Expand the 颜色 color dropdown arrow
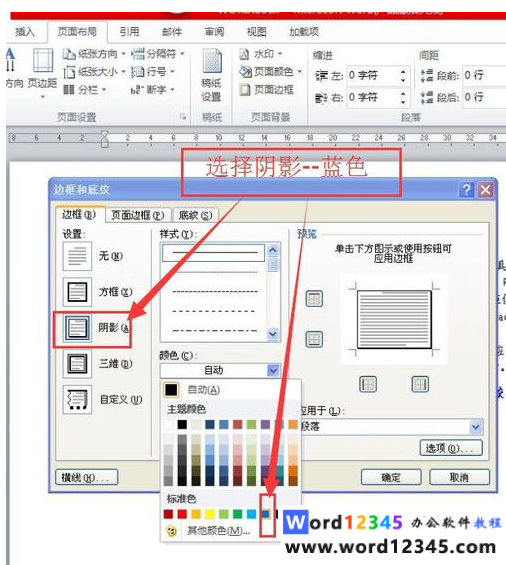The height and width of the screenshot is (565, 506). pos(273,370)
